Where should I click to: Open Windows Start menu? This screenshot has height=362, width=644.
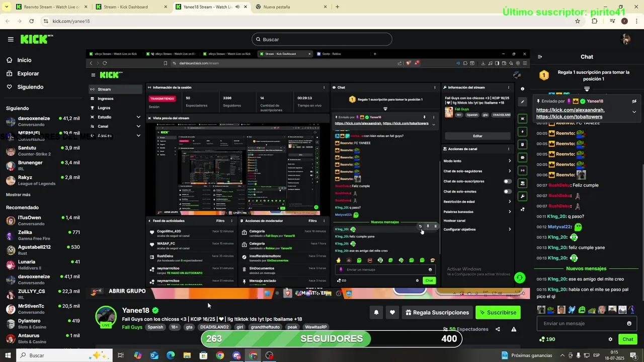click(8, 355)
